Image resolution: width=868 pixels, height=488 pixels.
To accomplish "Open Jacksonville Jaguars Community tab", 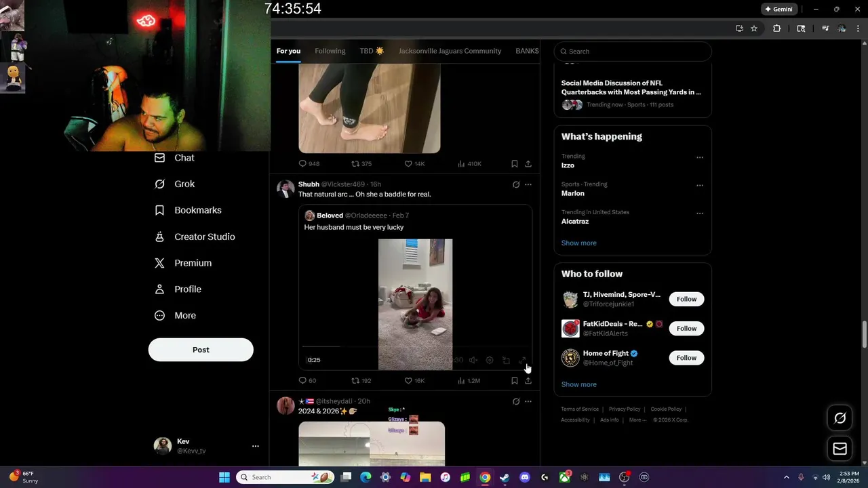I will 450,51.
